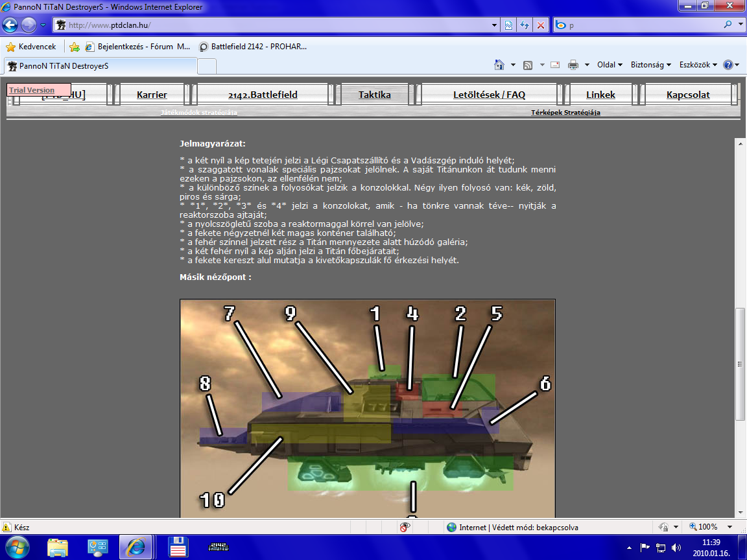Click the Print icon
The width and height of the screenshot is (747, 560).
[573, 65]
